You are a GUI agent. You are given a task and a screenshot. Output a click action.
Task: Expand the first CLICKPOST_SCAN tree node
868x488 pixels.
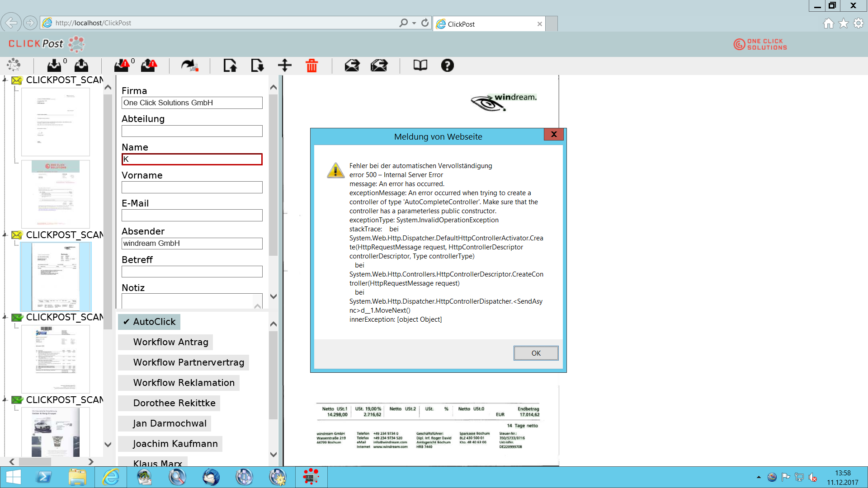[5, 80]
